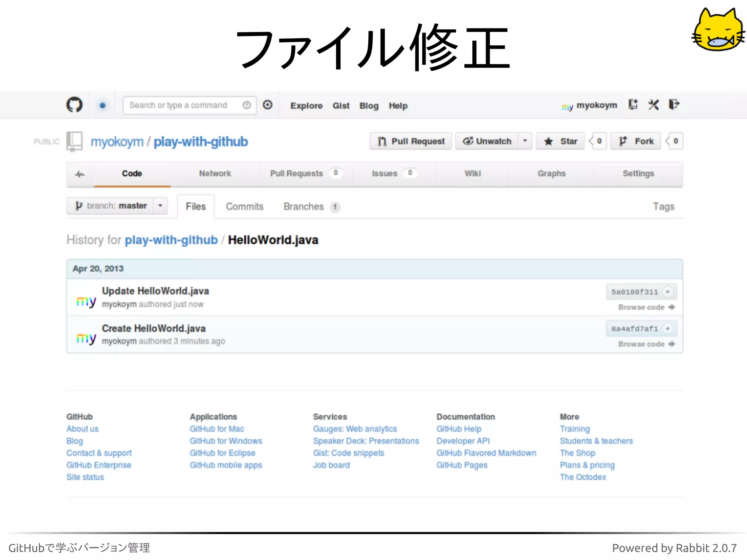Open repository Settings tab

[638, 174]
